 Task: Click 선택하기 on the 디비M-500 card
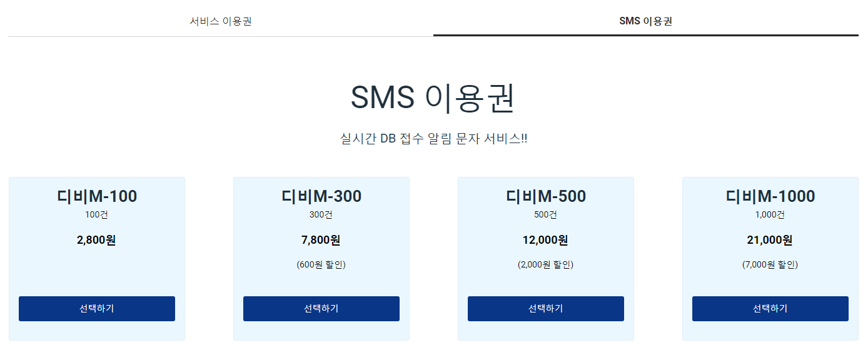click(x=545, y=309)
